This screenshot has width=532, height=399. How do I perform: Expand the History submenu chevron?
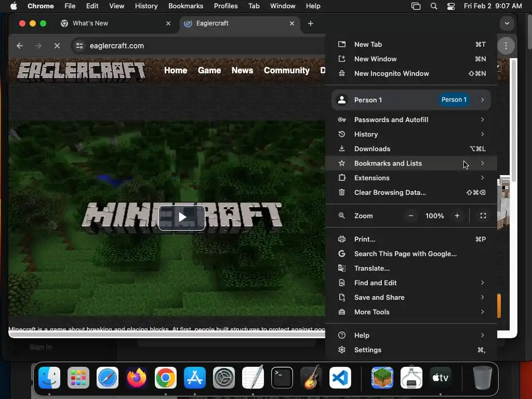(x=482, y=134)
